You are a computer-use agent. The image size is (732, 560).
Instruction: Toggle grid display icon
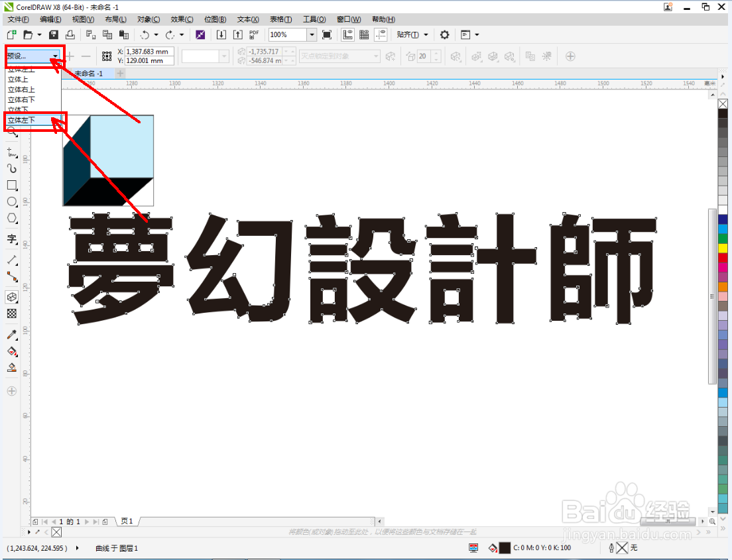tap(364, 34)
